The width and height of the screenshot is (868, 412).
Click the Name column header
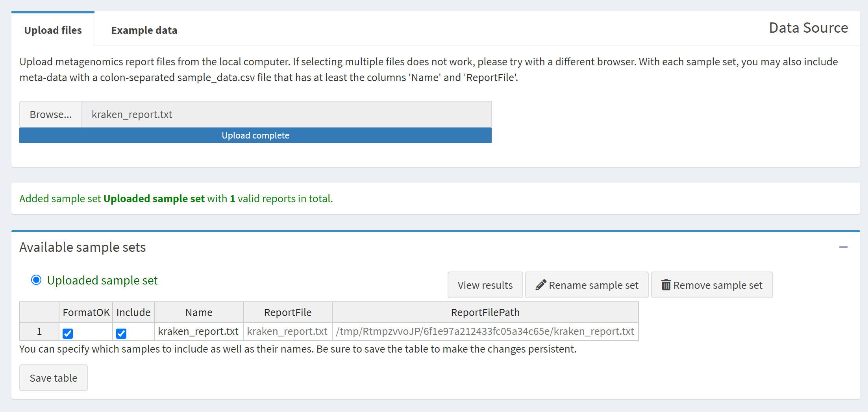click(x=198, y=312)
